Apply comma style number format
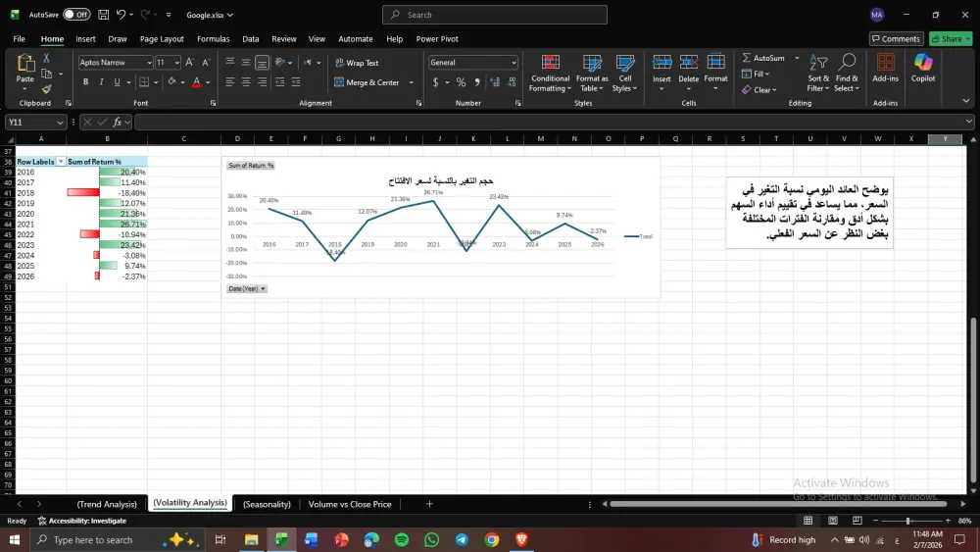Image resolution: width=980 pixels, height=552 pixels. click(477, 82)
